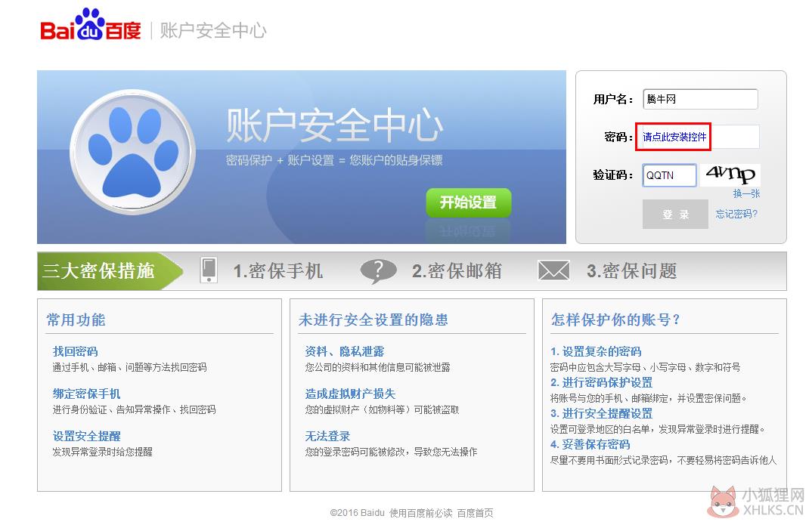Open the 资料、隐私泄露 link
The height and width of the screenshot is (522, 812).
coord(344,352)
